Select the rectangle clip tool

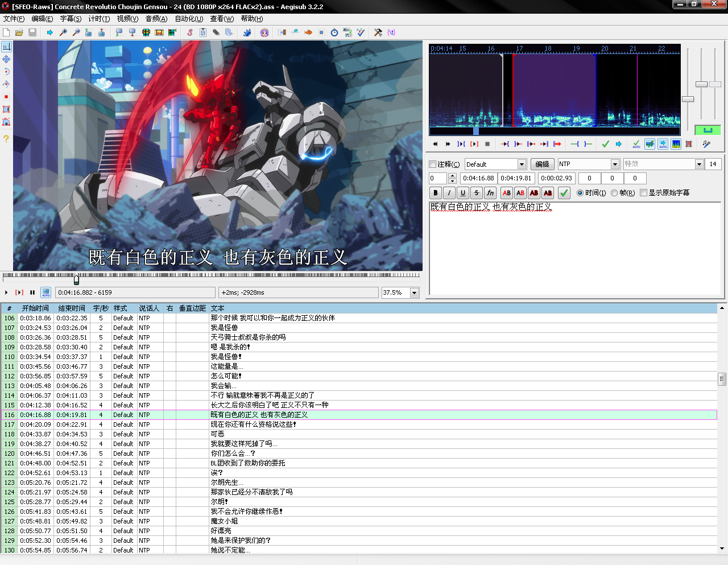(x=6, y=109)
